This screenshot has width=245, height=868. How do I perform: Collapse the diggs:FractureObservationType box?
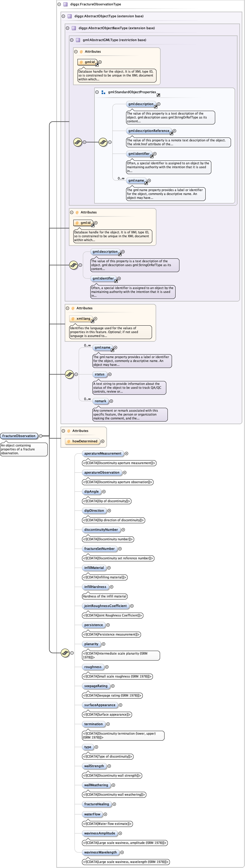(x=59, y=4)
